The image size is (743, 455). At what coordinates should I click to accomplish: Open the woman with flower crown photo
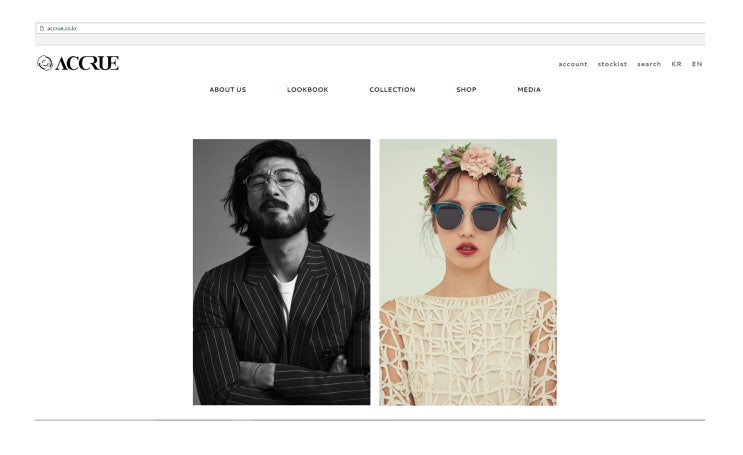click(468, 272)
